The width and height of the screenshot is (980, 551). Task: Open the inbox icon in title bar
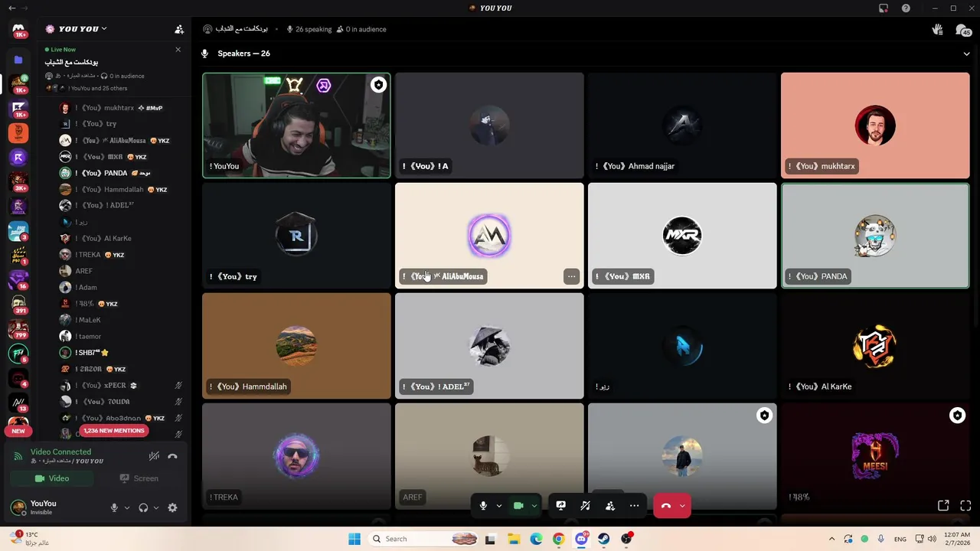click(x=884, y=8)
